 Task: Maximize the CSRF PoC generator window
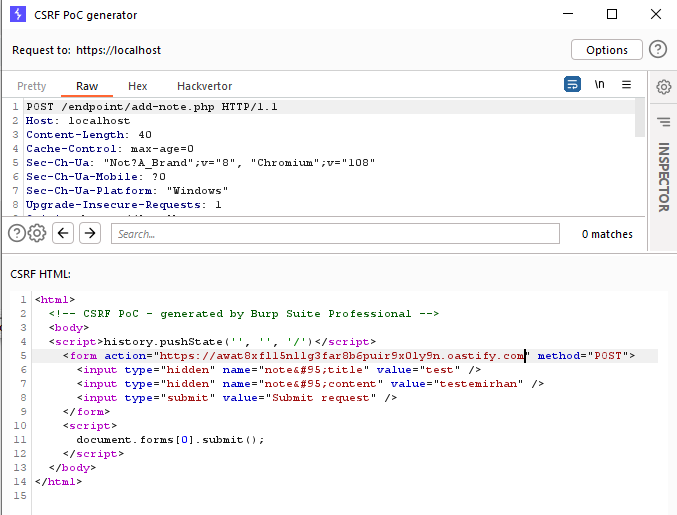point(612,14)
